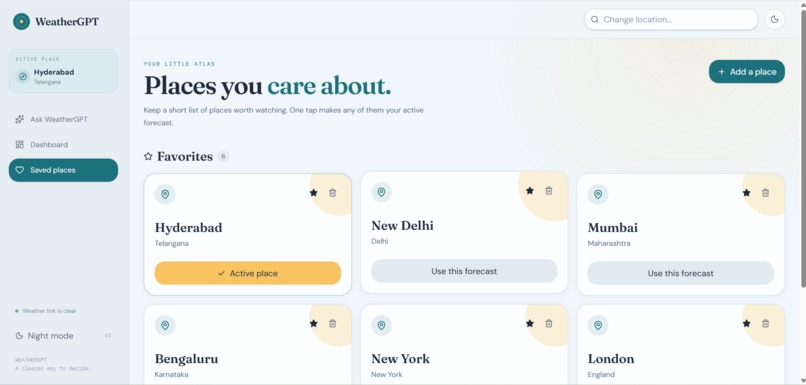The height and width of the screenshot is (385, 806).
Task: Select Saved places sidebar item
Action: [x=63, y=170]
